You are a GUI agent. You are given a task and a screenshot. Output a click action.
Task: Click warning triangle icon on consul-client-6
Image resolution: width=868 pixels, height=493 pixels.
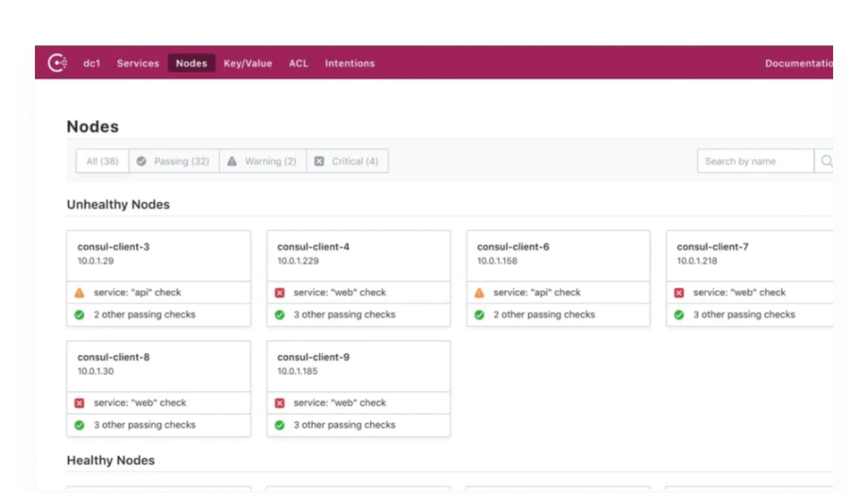coord(480,293)
